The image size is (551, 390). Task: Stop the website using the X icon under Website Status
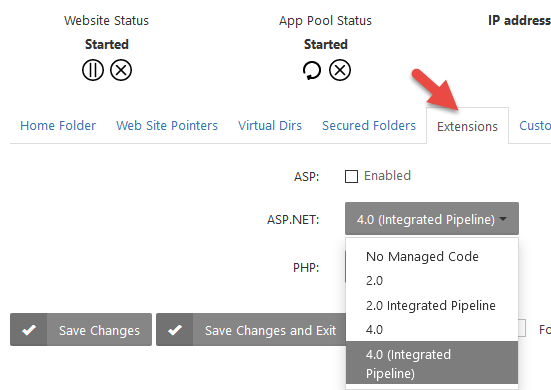pyautogui.click(x=121, y=70)
